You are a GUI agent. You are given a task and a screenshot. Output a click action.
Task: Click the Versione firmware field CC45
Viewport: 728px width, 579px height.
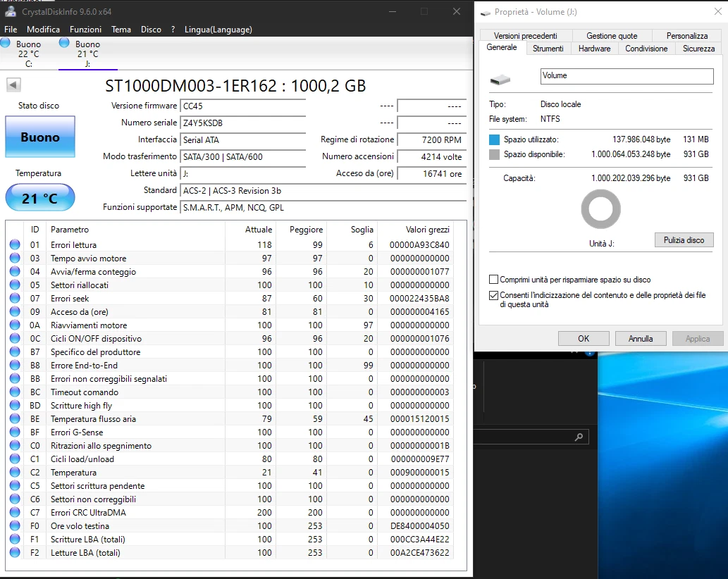pos(243,106)
